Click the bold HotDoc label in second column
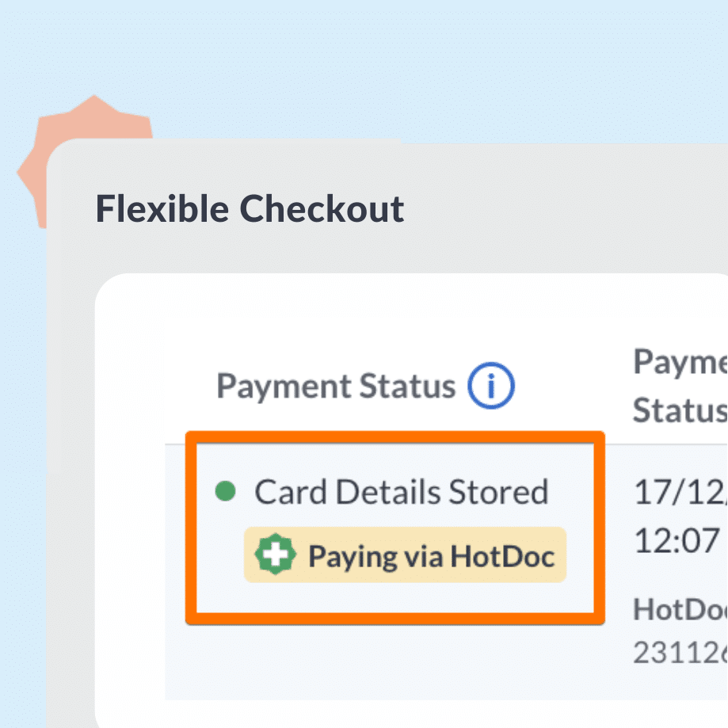728x728 pixels. point(680,608)
